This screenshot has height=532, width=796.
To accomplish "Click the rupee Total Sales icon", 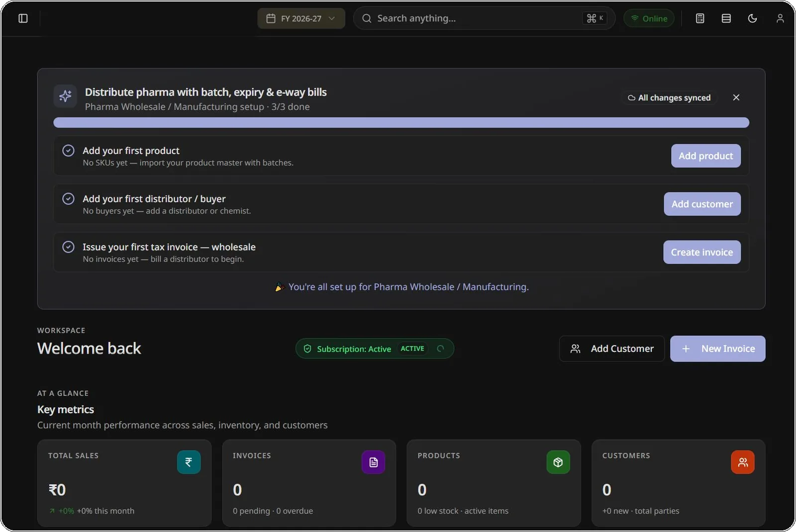I will [x=189, y=462].
